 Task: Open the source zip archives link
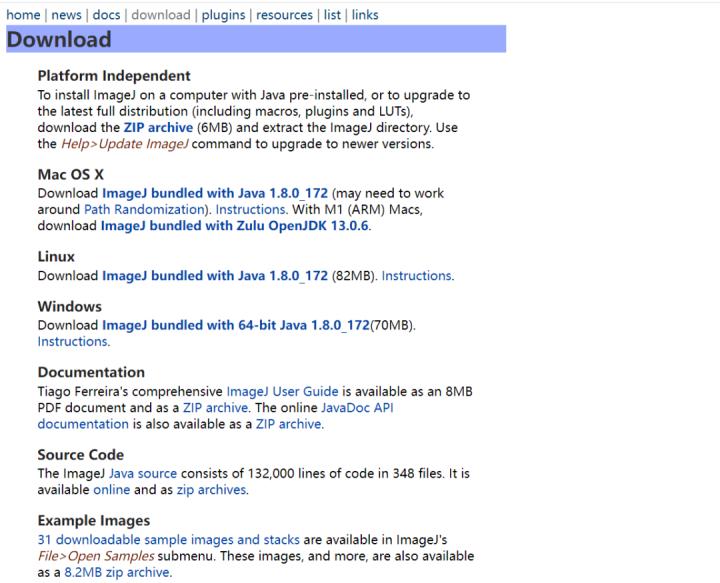(212, 490)
